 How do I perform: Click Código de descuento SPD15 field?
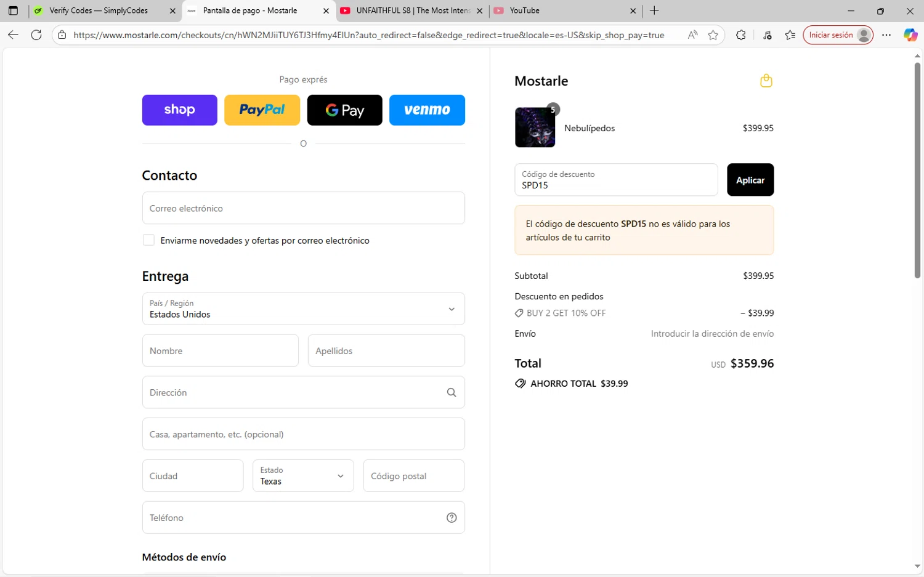616,180
